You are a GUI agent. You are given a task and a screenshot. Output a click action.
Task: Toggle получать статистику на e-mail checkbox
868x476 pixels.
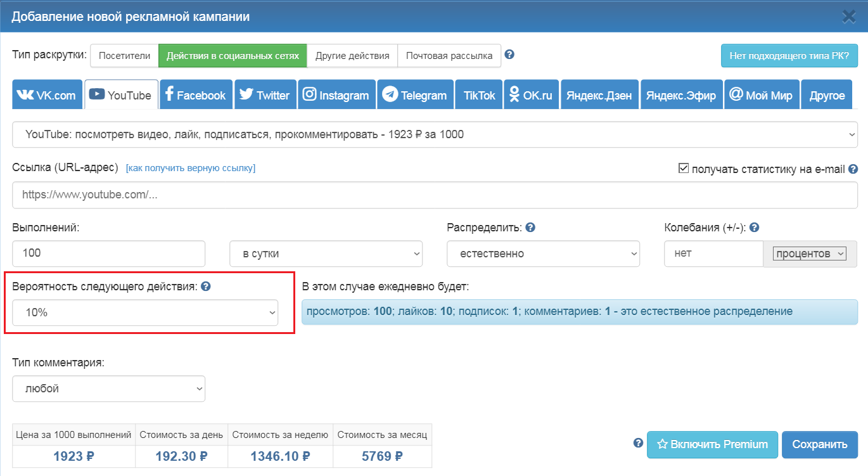[x=683, y=169]
